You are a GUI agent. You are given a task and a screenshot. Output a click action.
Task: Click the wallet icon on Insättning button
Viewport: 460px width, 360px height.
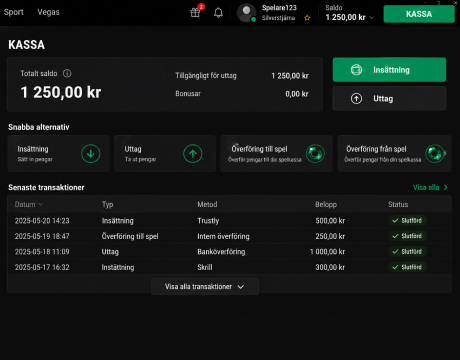click(x=356, y=70)
